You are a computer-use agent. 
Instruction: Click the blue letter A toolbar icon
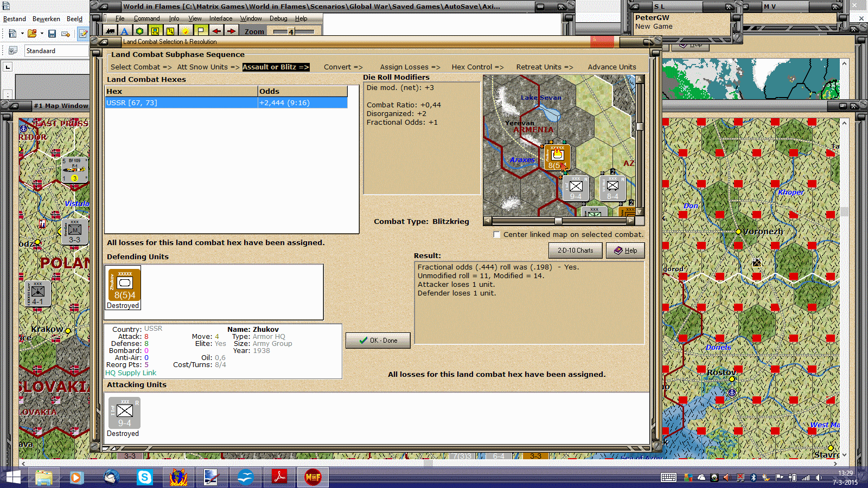pos(125,31)
